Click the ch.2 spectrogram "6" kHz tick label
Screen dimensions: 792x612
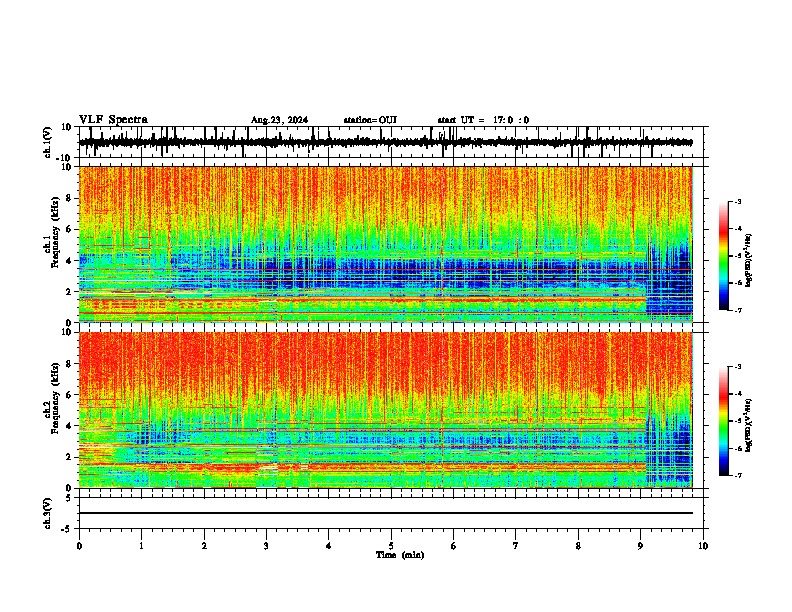point(69,395)
